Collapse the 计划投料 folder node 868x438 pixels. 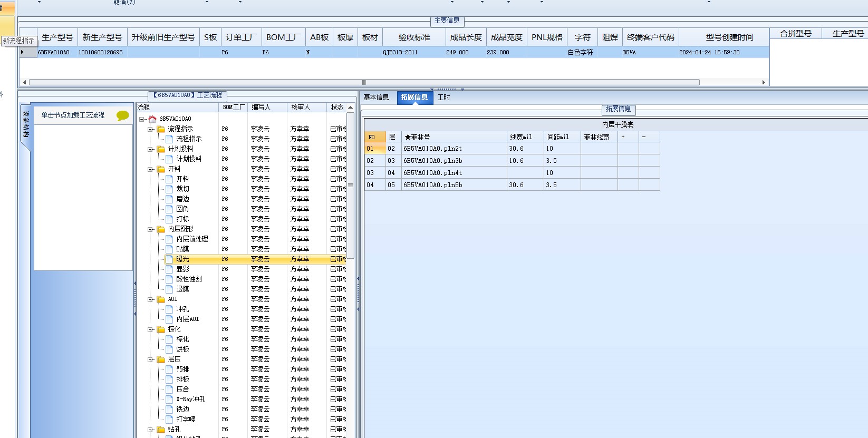tap(150, 149)
